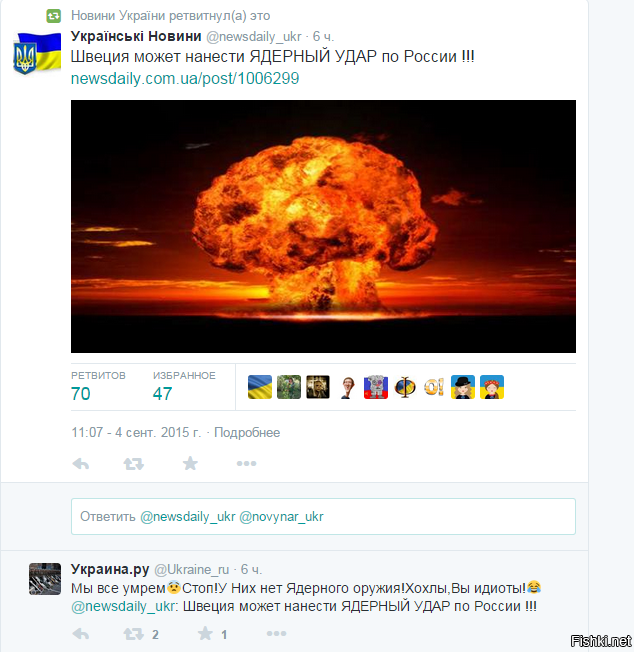The width and height of the screenshot is (634, 652).
Task: Click the Подробнее details link
Action: 247,432
